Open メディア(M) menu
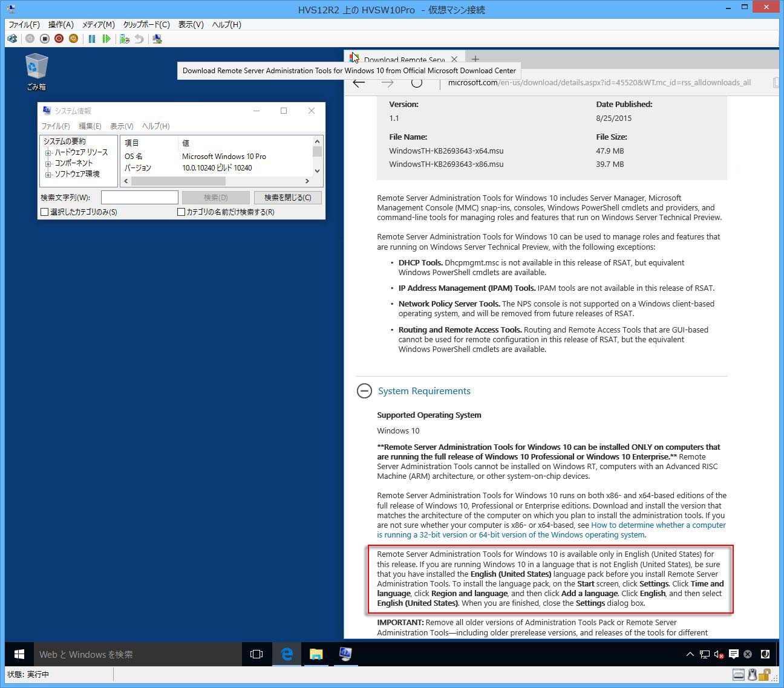The image size is (784, 688). click(98, 25)
